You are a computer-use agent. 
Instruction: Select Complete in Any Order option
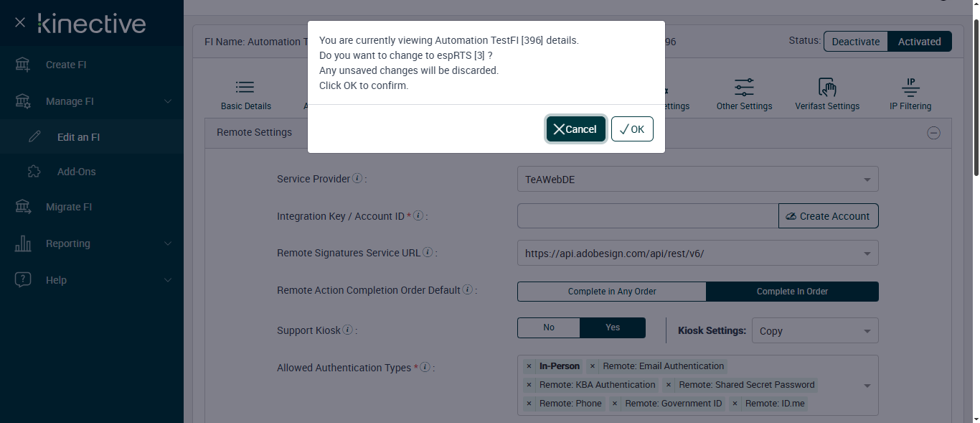612,292
